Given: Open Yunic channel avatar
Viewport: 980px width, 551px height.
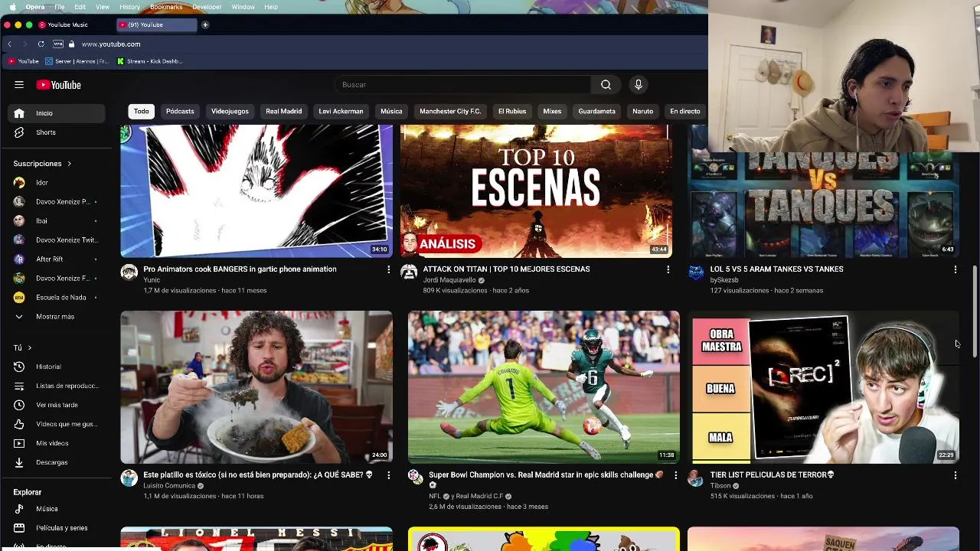Looking at the screenshot, I should point(129,272).
